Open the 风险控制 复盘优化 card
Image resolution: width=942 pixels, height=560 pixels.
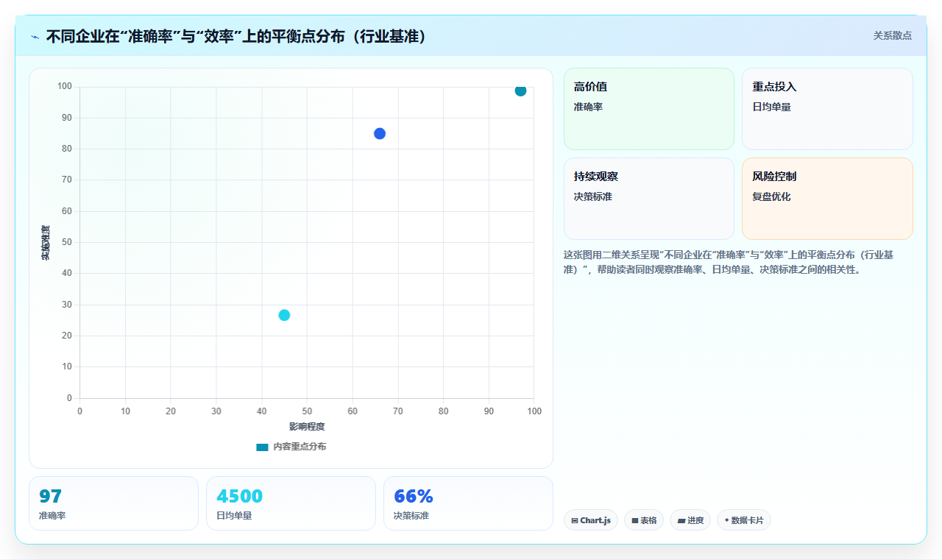pyautogui.click(x=827, y=199)
